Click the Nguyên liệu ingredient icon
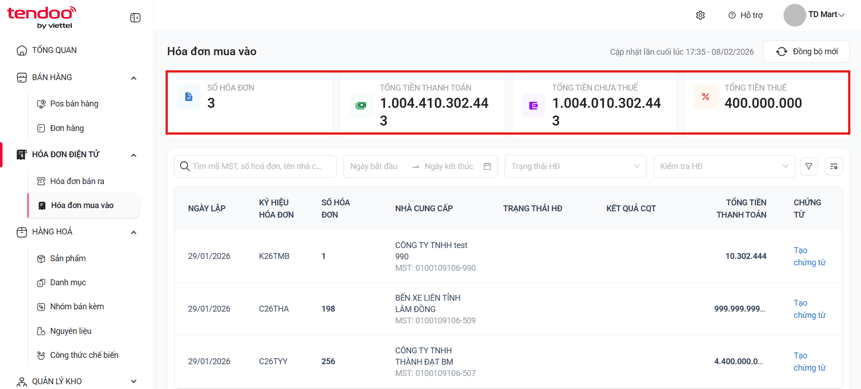861x389 pixels. point(40,331)
